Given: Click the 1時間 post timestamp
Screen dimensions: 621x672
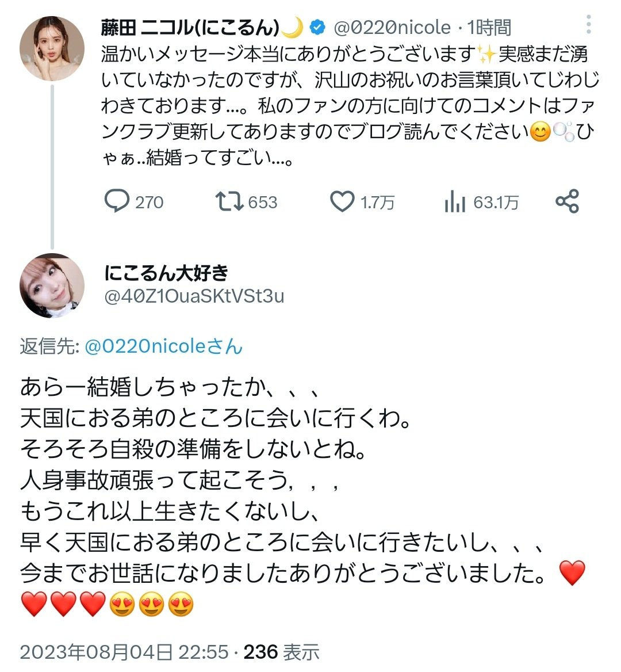Looking at the screenshot, I should click(x=489, y=27).
